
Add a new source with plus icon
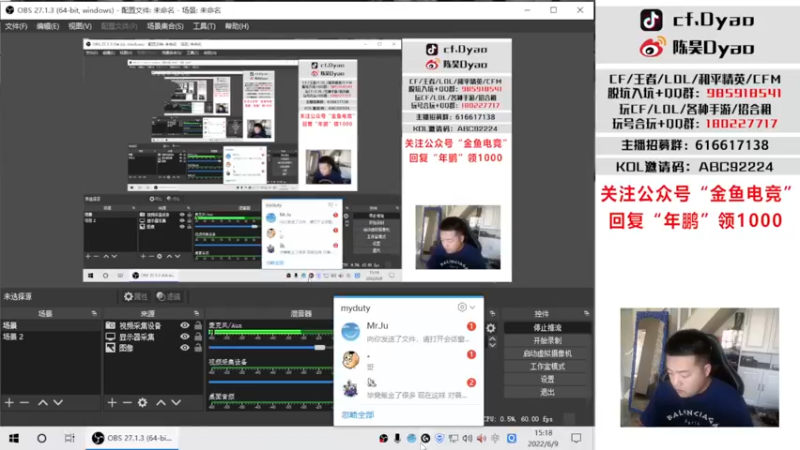(112, 403)
